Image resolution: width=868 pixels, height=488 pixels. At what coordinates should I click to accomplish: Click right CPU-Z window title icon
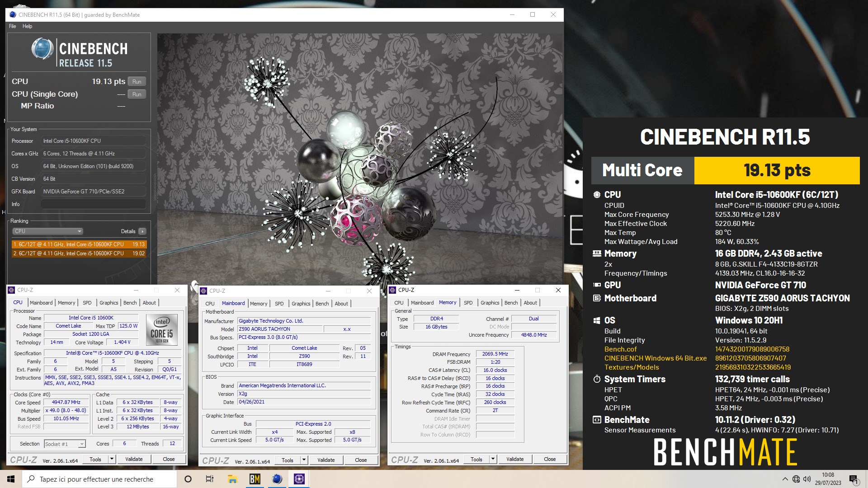(x=393, y=290)
